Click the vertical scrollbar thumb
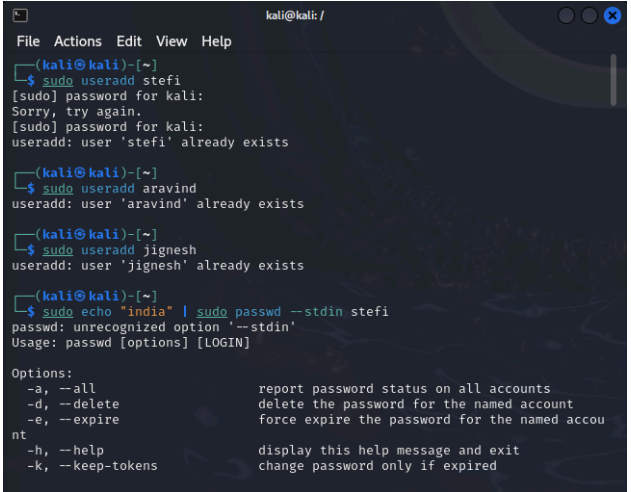631x492 pixels. pos(613,80)
